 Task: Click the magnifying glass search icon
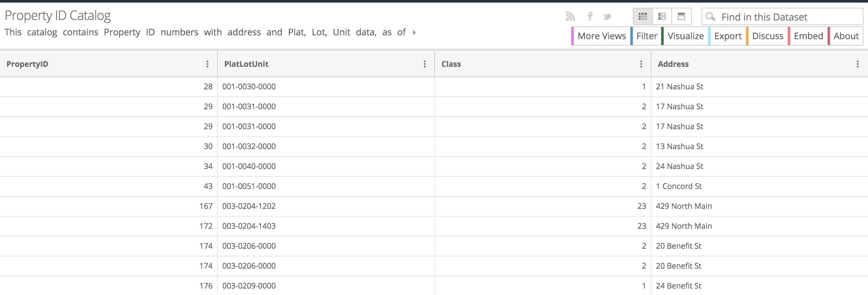click(710, 16)
